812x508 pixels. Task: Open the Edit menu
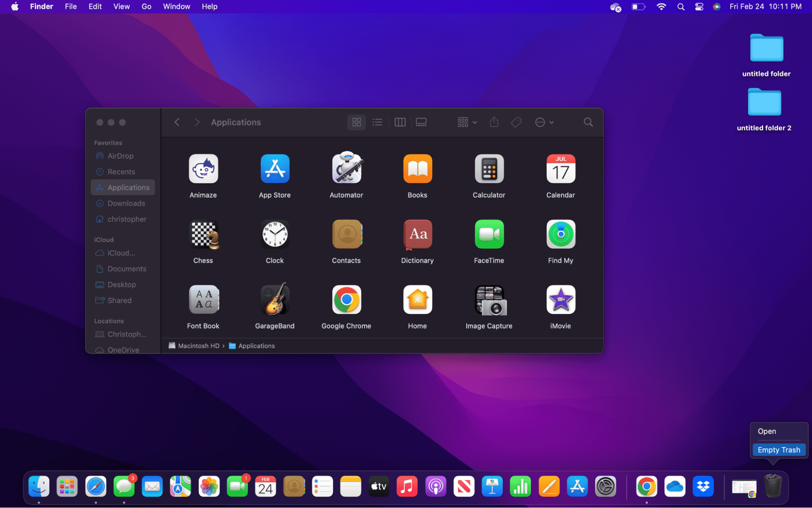click(95, 7)
